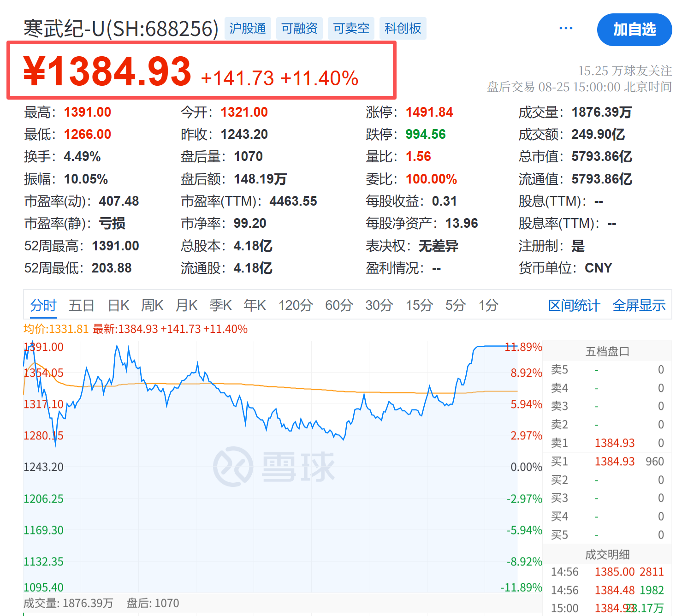
Task: Switch to the 五日 chart tab
Action: 82,305
